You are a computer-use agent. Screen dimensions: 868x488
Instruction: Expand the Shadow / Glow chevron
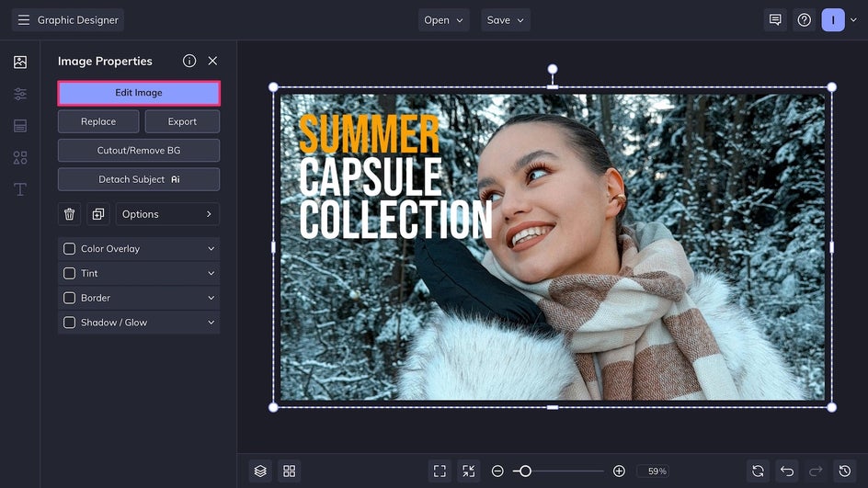click(211, 322)
